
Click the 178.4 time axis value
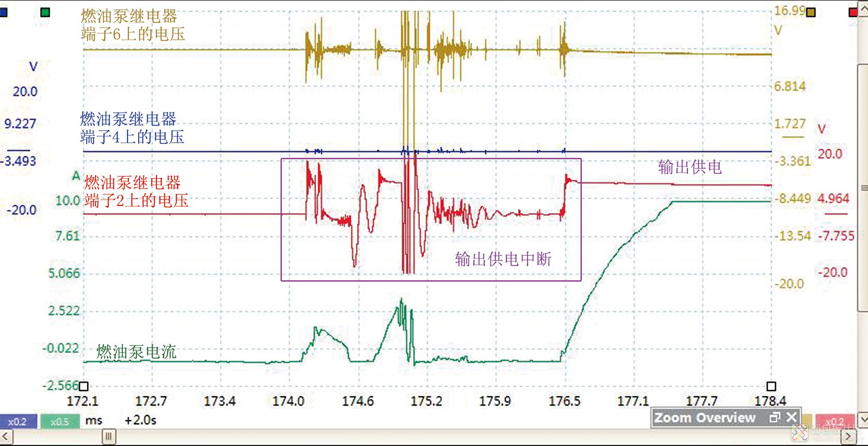[770, 401]
